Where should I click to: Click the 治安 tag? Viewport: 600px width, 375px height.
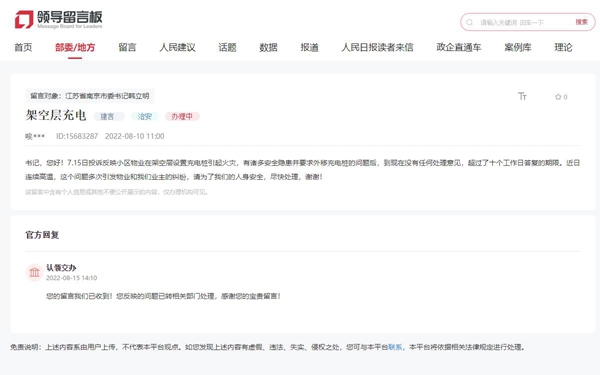[x=145, y=116]
